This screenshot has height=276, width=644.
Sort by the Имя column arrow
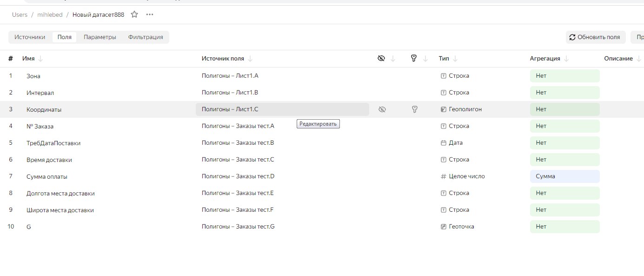point(40,59)
